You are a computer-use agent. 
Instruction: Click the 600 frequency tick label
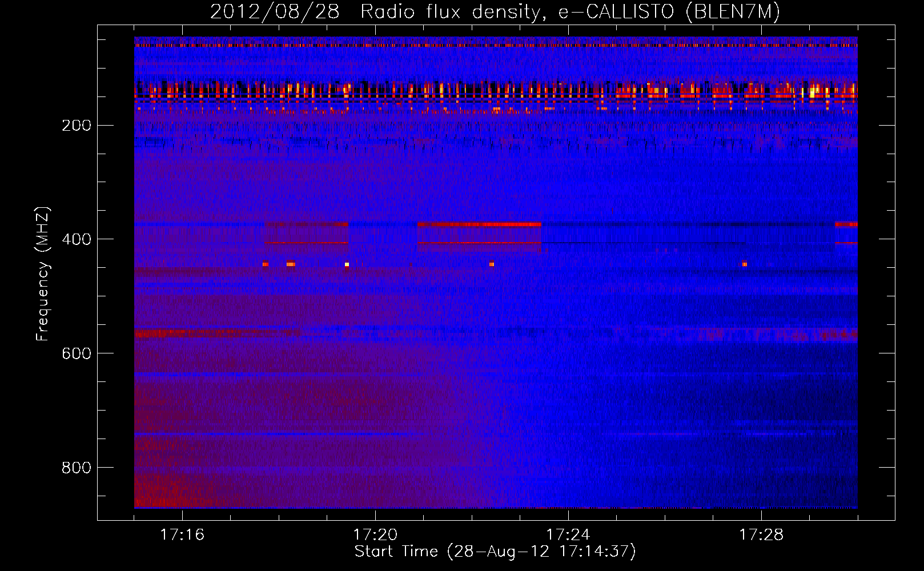tap(76, 354)
